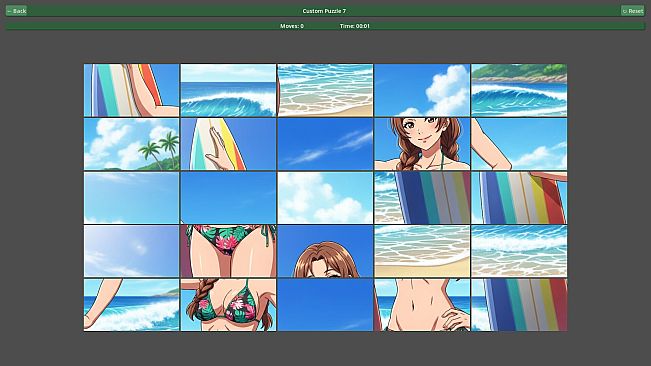Select the tile with midriff and hand on hip
The width and height of the screenshot is (651, 366).
(422, 305)
